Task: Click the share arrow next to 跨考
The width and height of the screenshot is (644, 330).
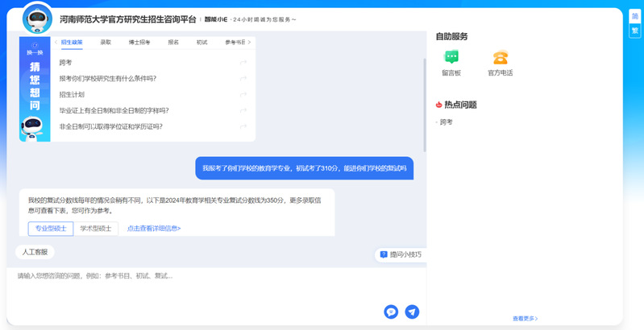Action: (243, 63)
